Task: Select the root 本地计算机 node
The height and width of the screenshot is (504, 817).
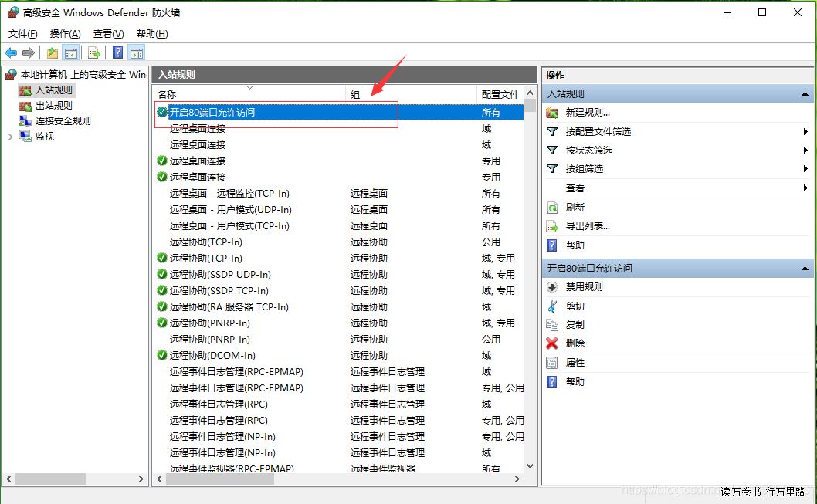Action: 84,75
